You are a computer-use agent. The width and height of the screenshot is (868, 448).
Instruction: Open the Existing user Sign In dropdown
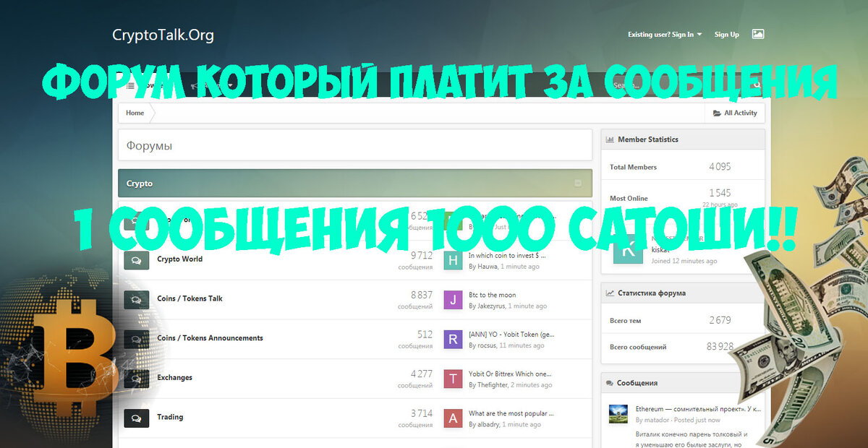point(665,34)
